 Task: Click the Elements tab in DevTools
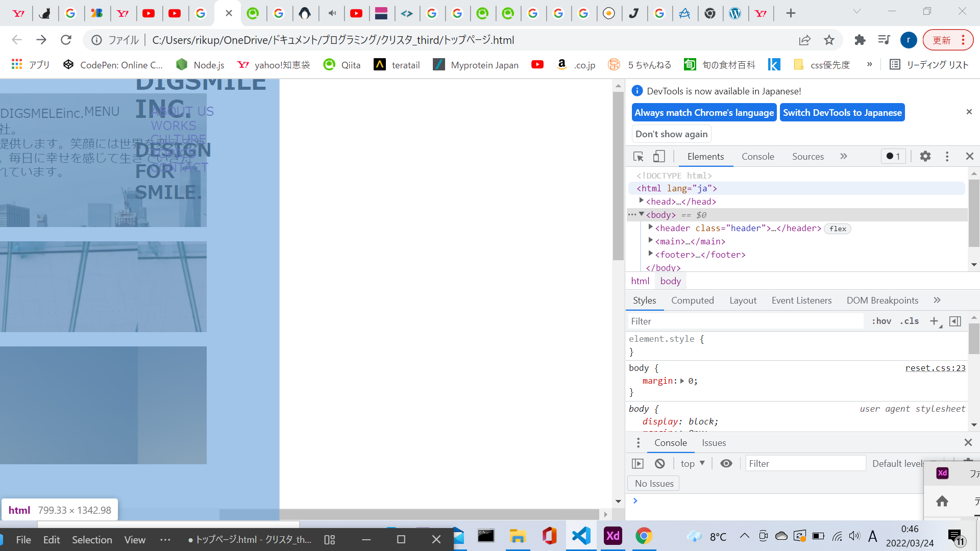[705, 157]
